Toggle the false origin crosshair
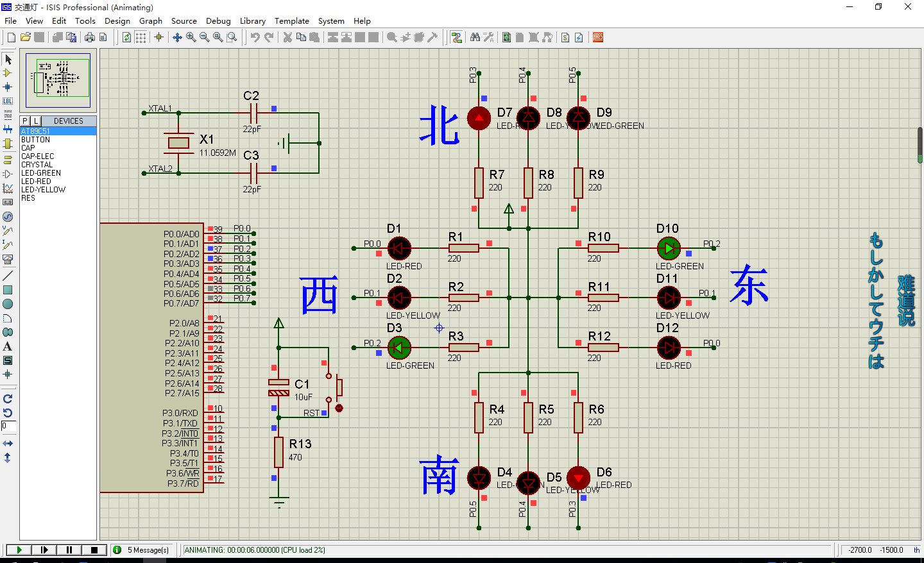Screen dimensions: 924x563 point(158,37)
